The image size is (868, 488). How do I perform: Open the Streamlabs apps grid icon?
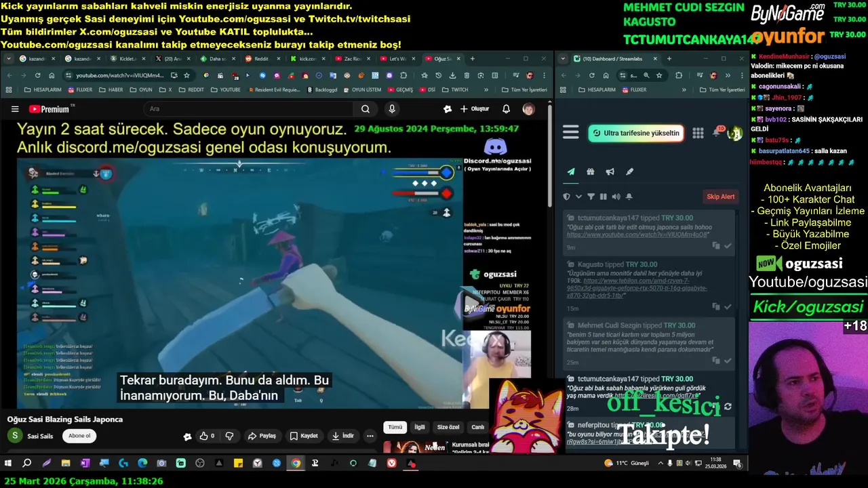coord(698,133)
